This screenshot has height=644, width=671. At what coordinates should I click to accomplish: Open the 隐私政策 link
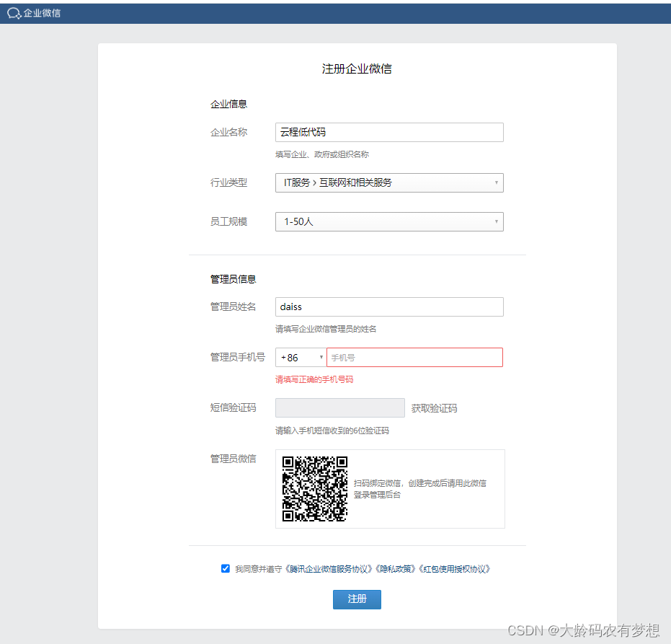tap(396, 568)
